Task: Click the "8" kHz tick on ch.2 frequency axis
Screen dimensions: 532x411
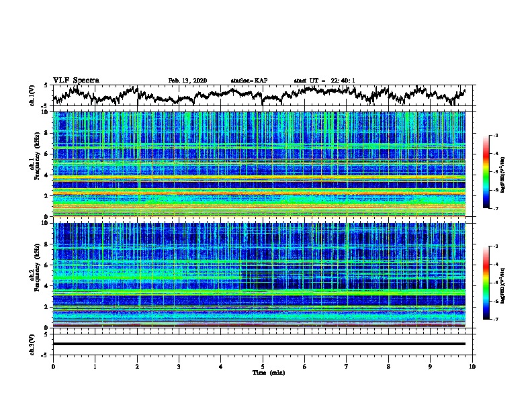Action: point(46,244)
